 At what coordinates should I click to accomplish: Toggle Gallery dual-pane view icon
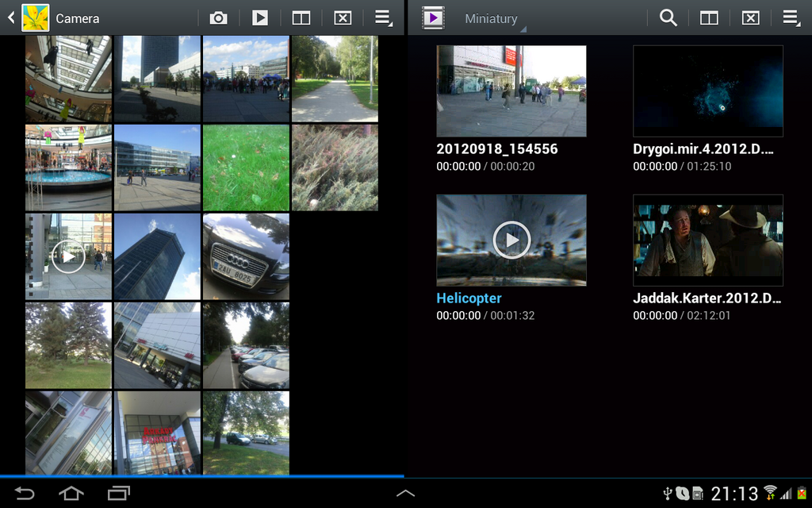point(301,17)
